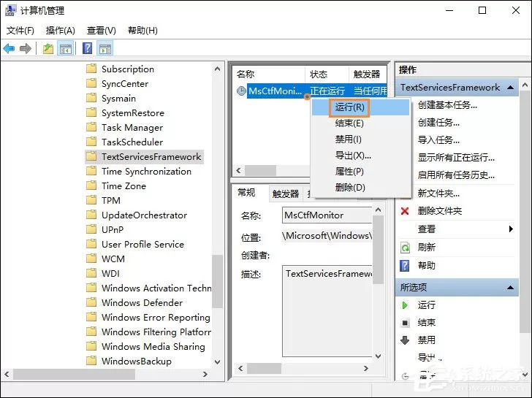
Task: Click 创建基本任务... in the actions pane
Action: tap(447, 105)
